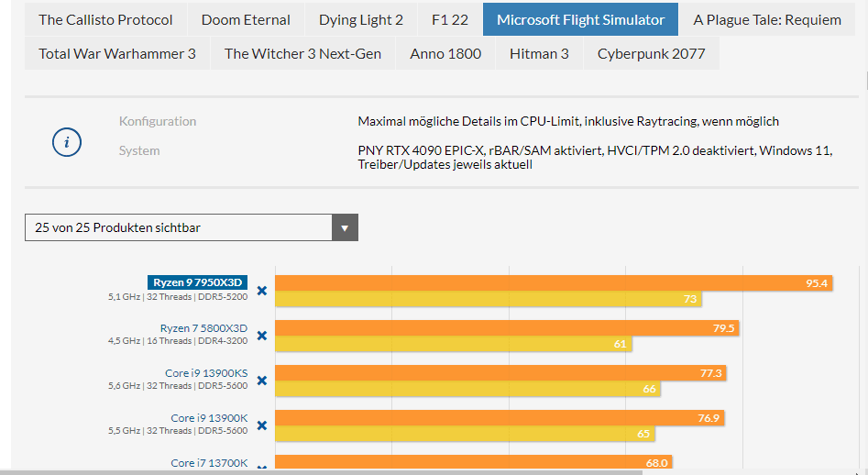The height and width of the screenshot is (475, 868).
Task: Click the orange bar showing 77.3
Action: 501,372
